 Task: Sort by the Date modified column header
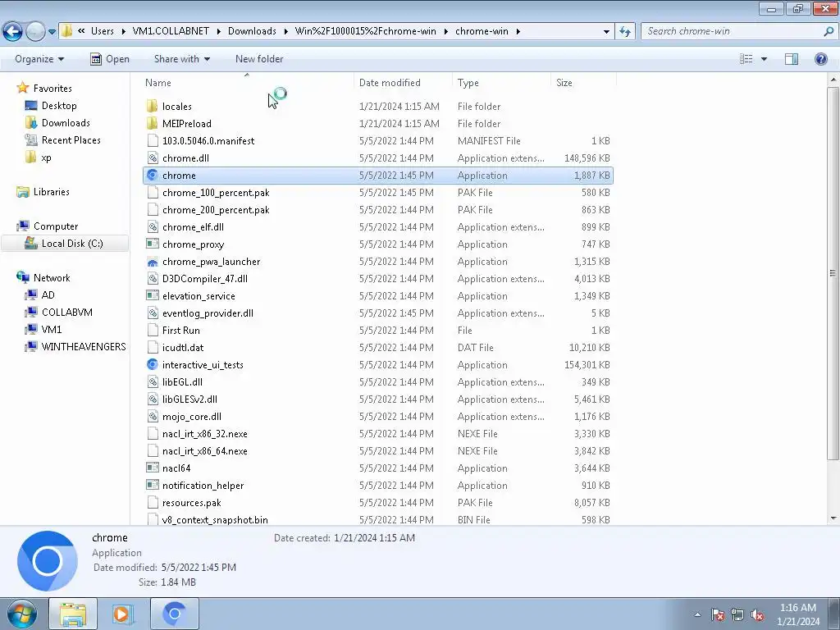click(x=404, y=83)
